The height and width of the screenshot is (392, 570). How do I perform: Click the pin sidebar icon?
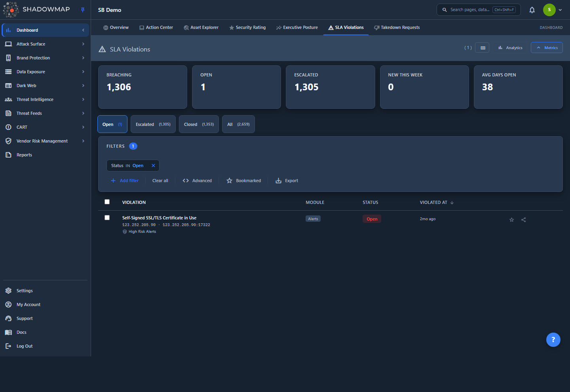coord(83,10)
